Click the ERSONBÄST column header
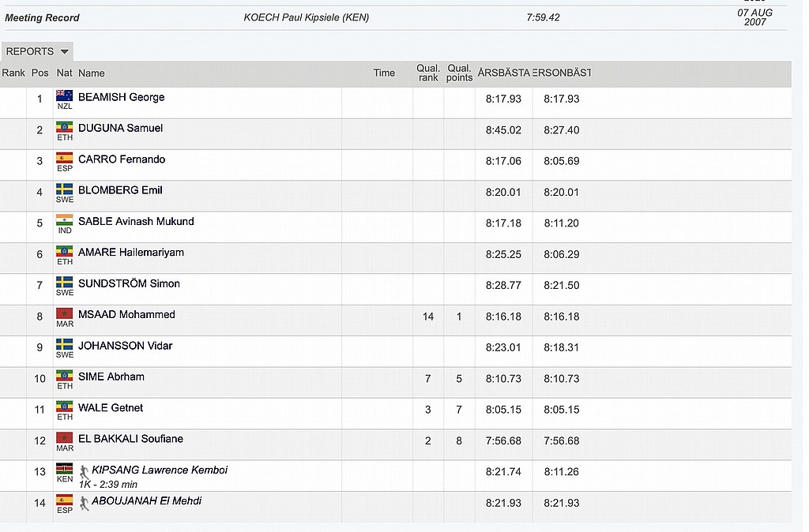 pyautogui.click(x=562, y=73)
